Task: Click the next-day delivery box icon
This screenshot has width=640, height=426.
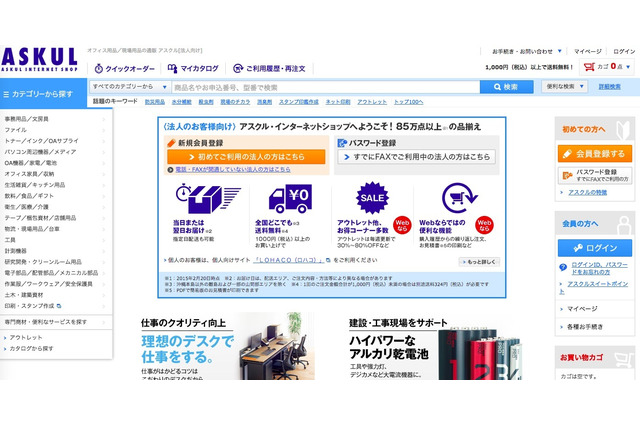Action: click(195, 200)
